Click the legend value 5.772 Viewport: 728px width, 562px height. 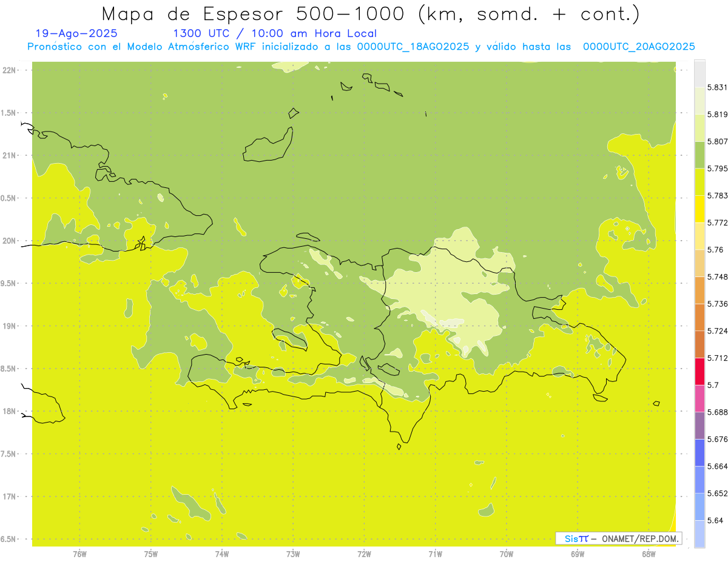click(x=717, y=222)
